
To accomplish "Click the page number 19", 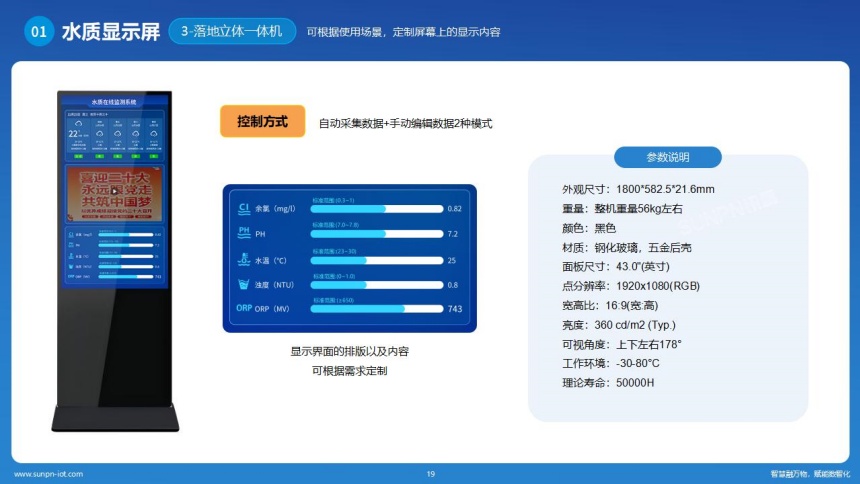I will tap(431, 474).
